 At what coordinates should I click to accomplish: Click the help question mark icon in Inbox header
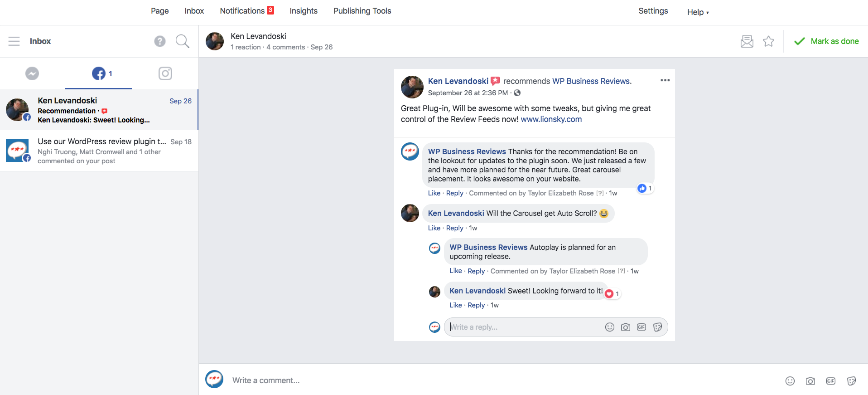[x=160, y=41]
